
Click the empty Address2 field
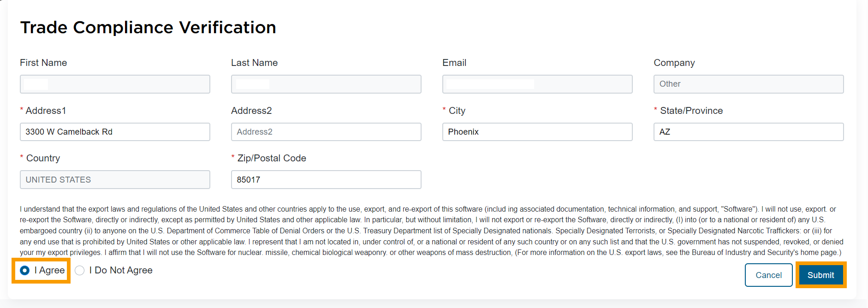pos(326,132)
